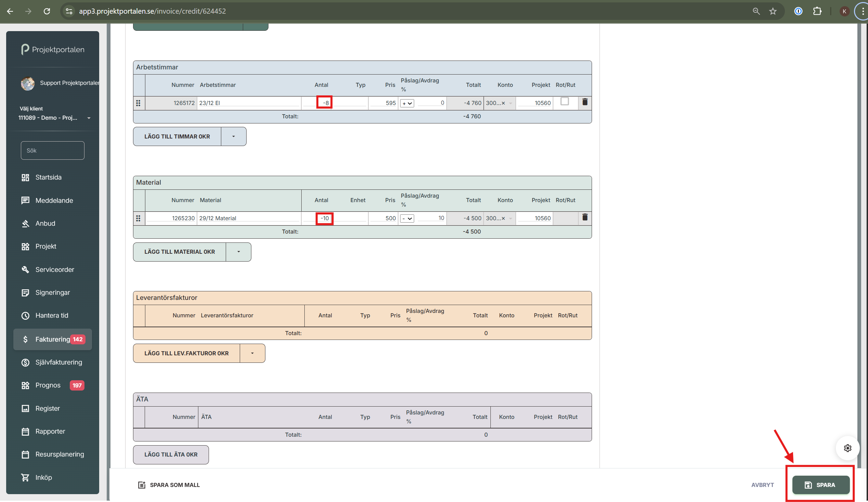Click the Spara button
The height and width of the screenshot is (502, 868).
point(820,485)
